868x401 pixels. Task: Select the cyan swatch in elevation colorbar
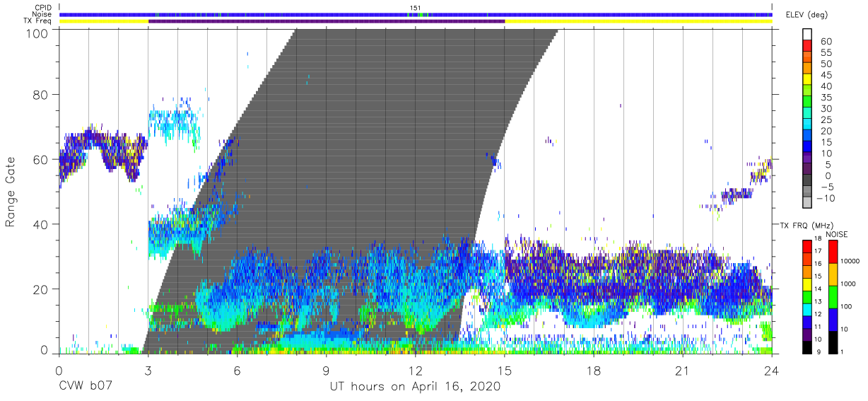point(807,124)
